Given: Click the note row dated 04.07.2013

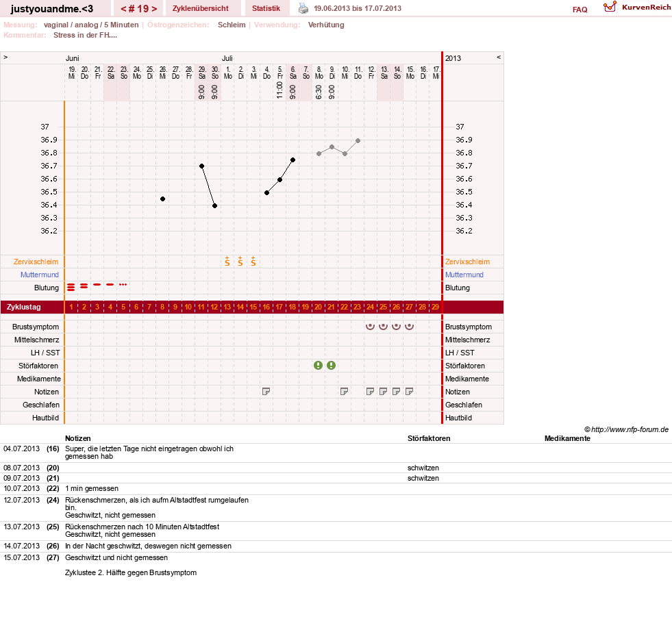Looking at the screenshot, I should tap(336, 453).
